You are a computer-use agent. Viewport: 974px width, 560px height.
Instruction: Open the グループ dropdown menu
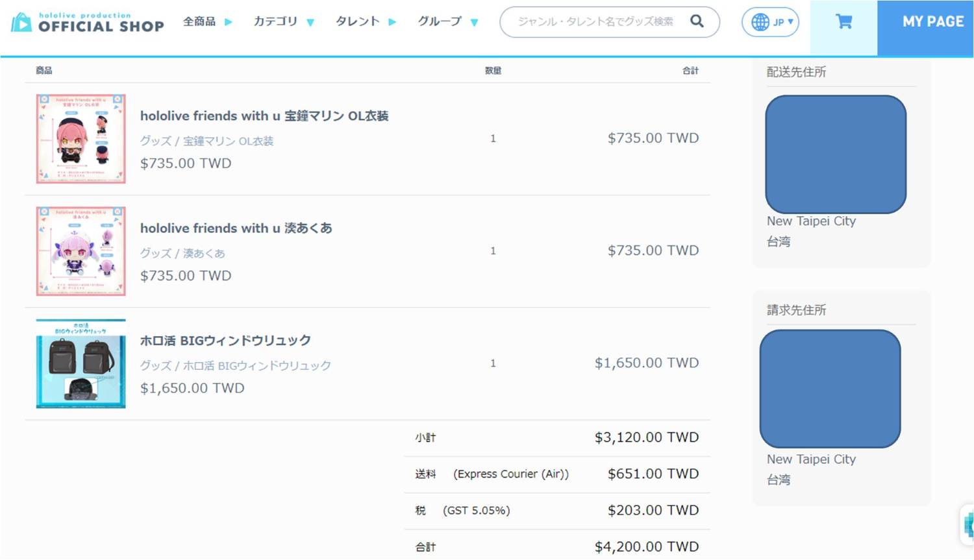448,21
